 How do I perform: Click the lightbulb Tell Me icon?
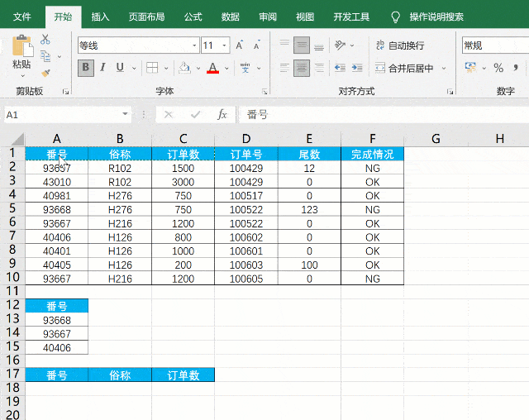[x=395, y=17]
